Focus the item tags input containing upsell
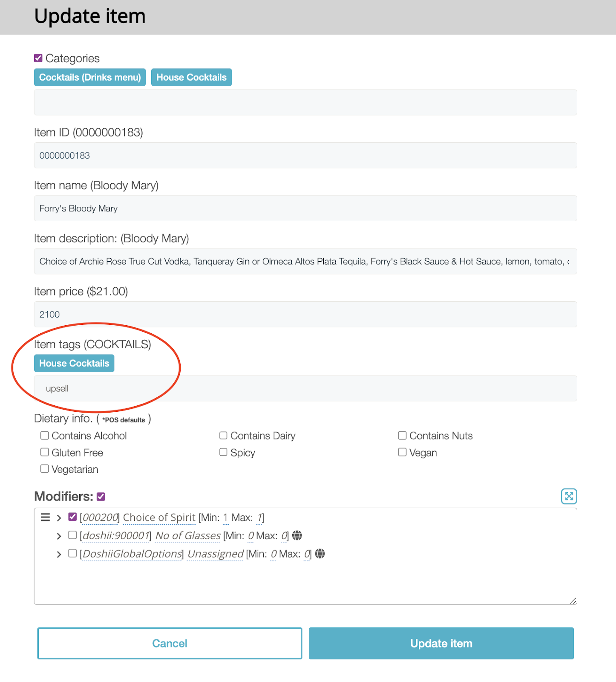The height and width of the screenshot is (682, 616). tap(305, 388)
